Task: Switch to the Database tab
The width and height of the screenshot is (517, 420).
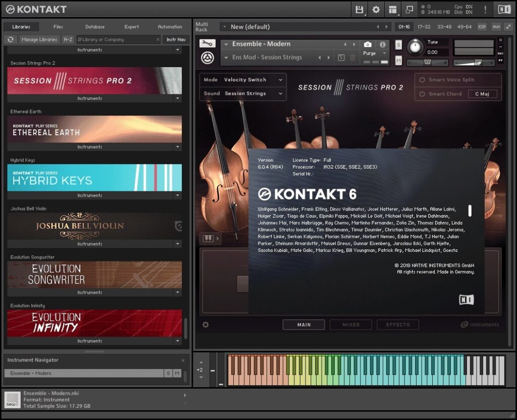Action: coord(95,27)
